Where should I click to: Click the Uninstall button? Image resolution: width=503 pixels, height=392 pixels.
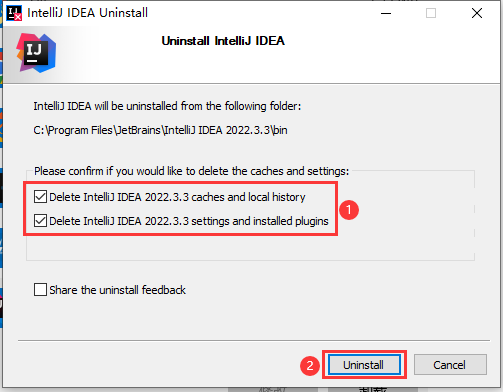pyautogui.click(x=364, y=365)
